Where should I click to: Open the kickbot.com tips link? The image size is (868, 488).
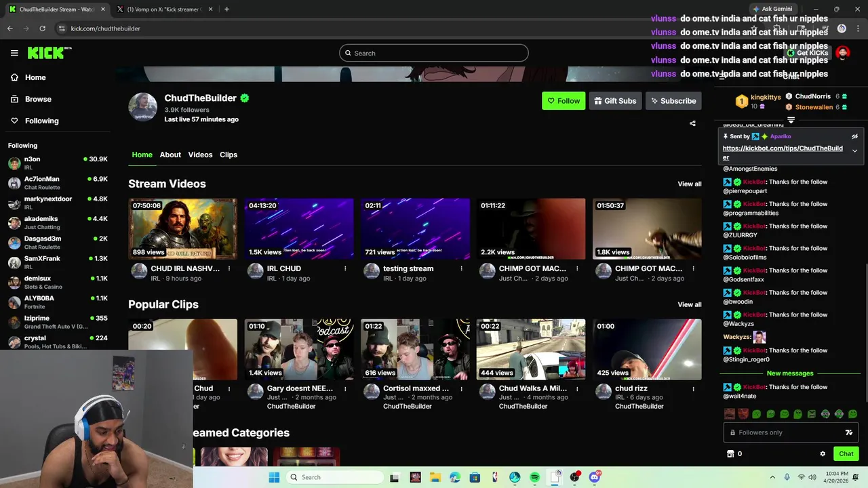click(x=783, y=152)
